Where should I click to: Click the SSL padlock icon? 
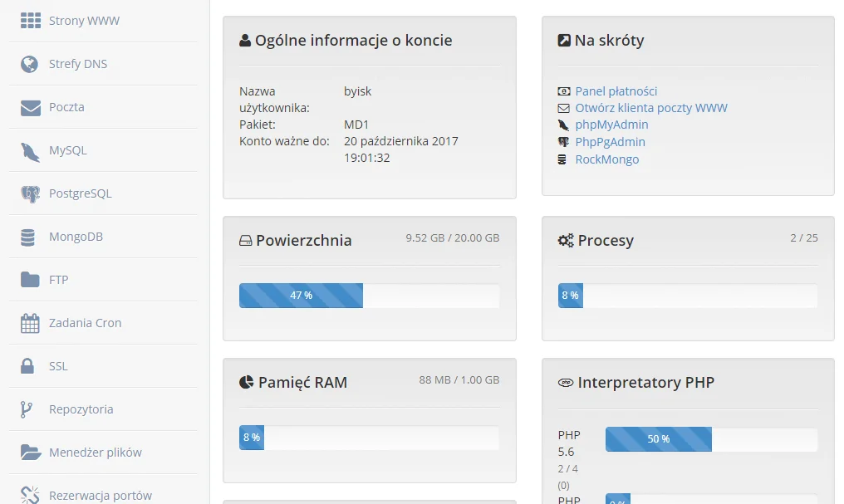27,366
